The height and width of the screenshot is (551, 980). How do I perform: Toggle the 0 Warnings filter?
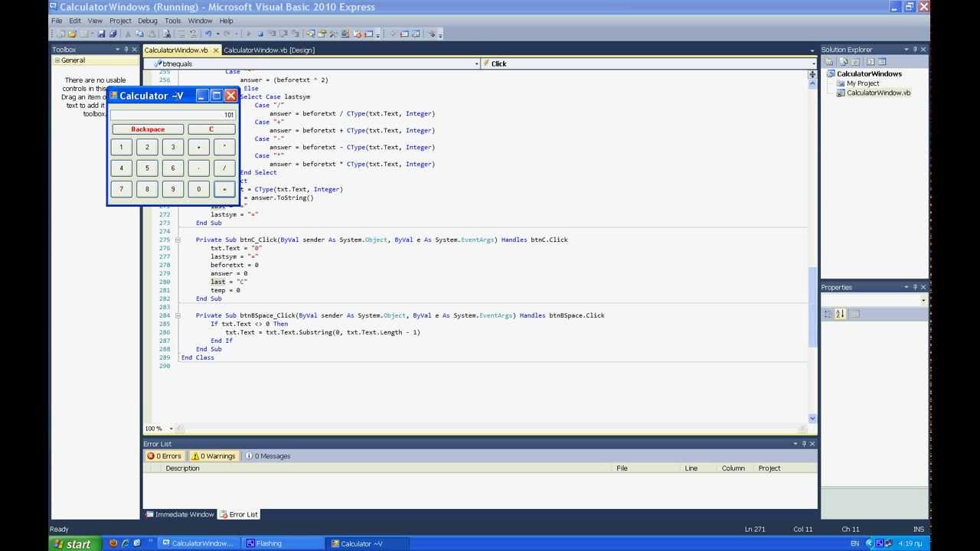tap(213, 456)
